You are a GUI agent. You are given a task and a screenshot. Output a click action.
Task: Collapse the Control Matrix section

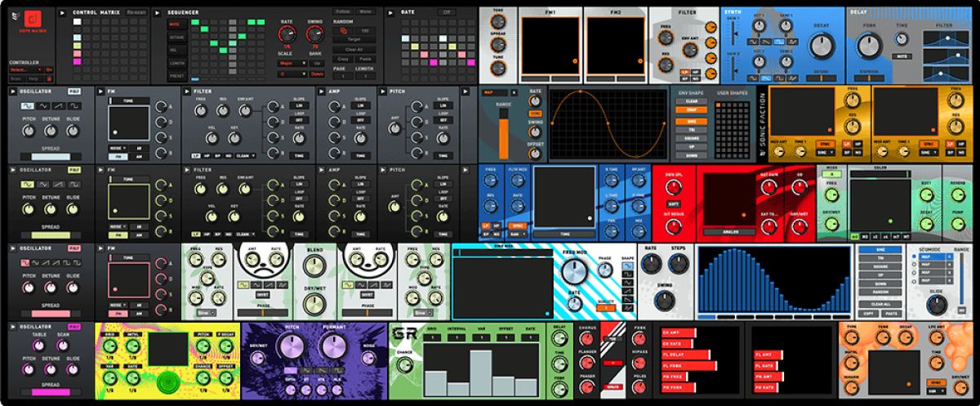coord(61,13)
